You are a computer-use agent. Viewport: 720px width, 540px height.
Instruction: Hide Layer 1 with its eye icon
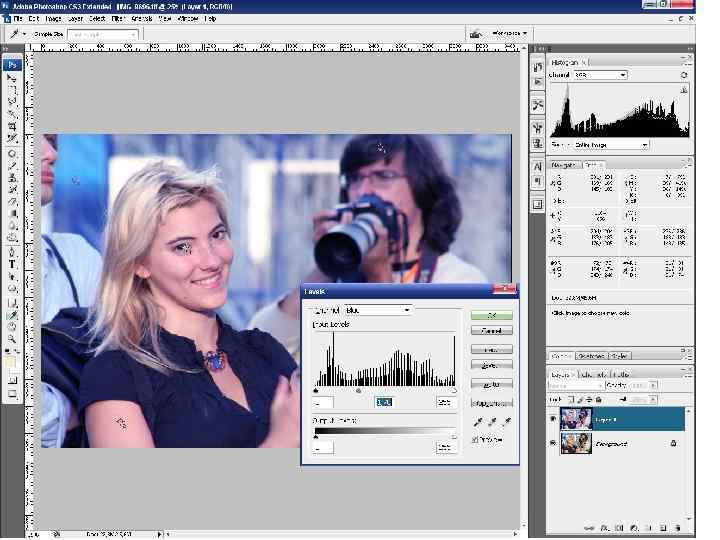pyautogui.click(x=553, y=417)
